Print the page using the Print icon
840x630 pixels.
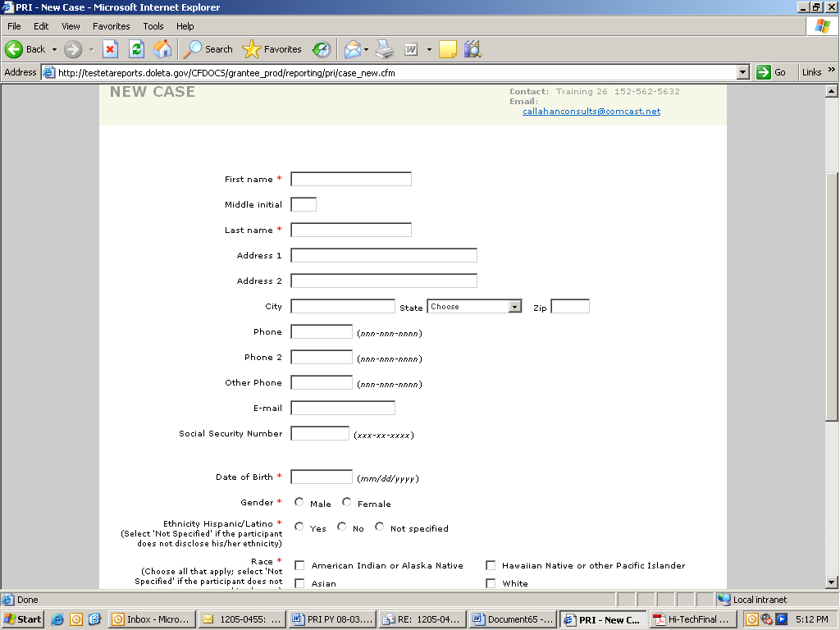385,49
